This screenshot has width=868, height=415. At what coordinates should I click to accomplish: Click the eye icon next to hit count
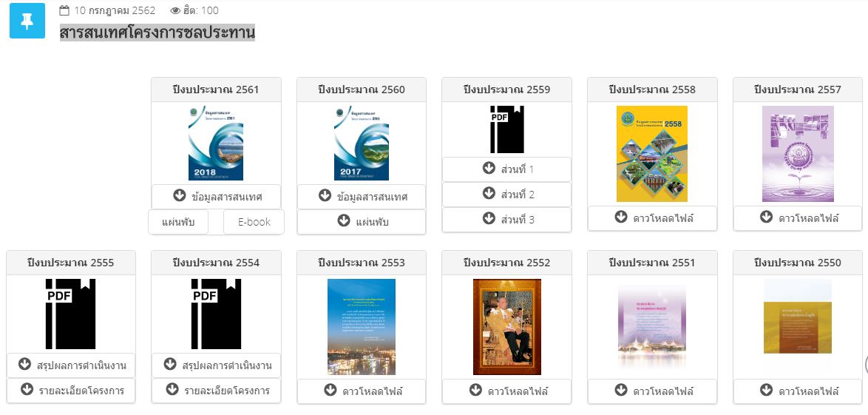[175, 10]
